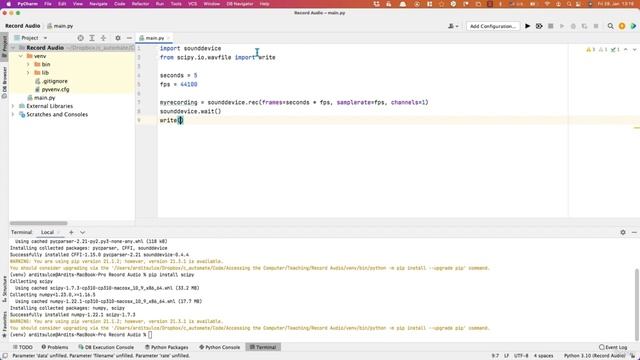The image size is (640, 360).
Task: Click Collapse All icon in Project panel
Action: (x=103, y=38)
